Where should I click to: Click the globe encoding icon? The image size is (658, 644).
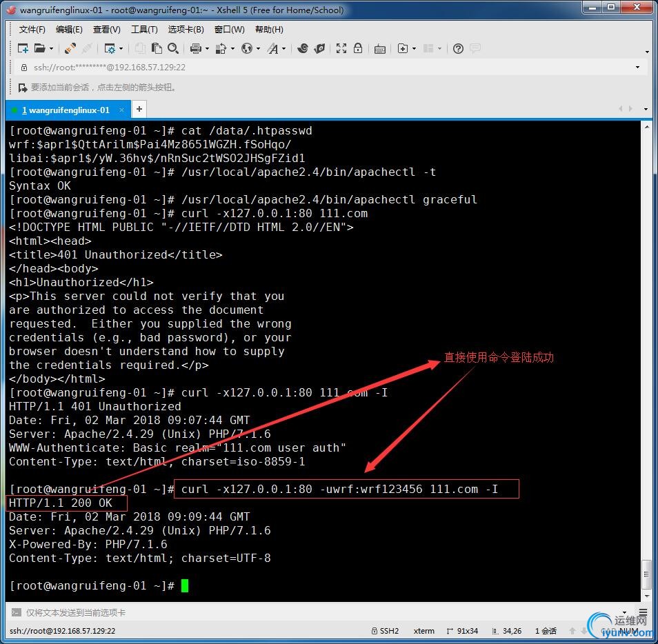point(247,49)
